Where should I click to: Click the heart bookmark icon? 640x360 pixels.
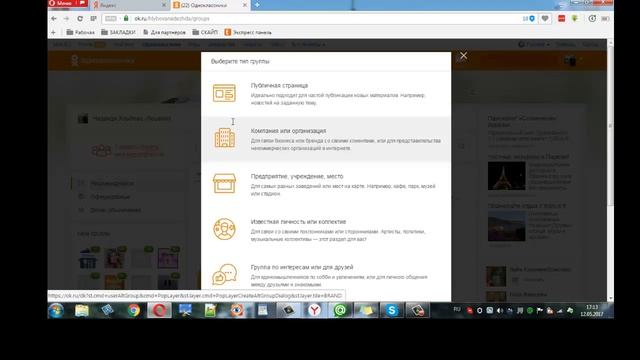click(x=544, y=18)
